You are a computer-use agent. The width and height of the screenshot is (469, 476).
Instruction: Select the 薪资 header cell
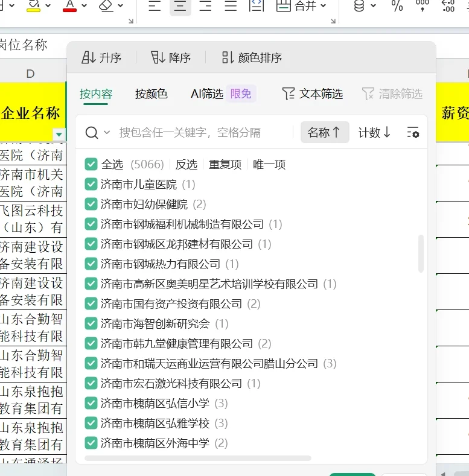(x=453, y=112)
